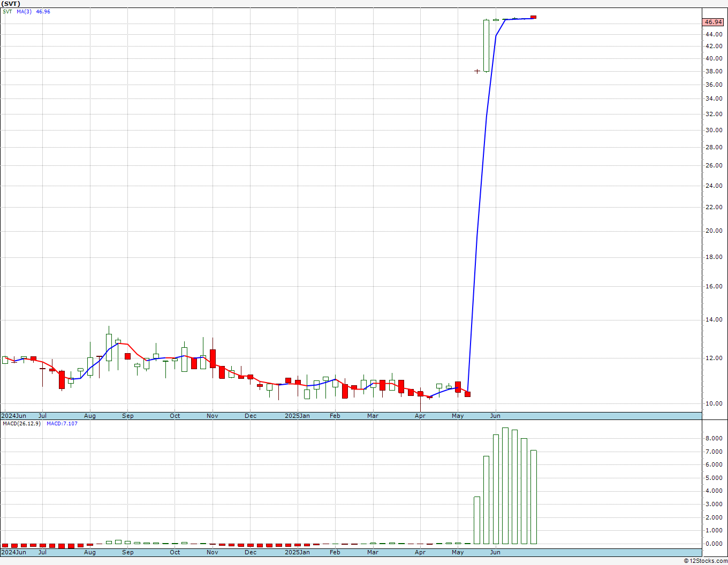Choose 30.00 on the price axis
This screenshot has width=728, height=565.
pos(713,130)
